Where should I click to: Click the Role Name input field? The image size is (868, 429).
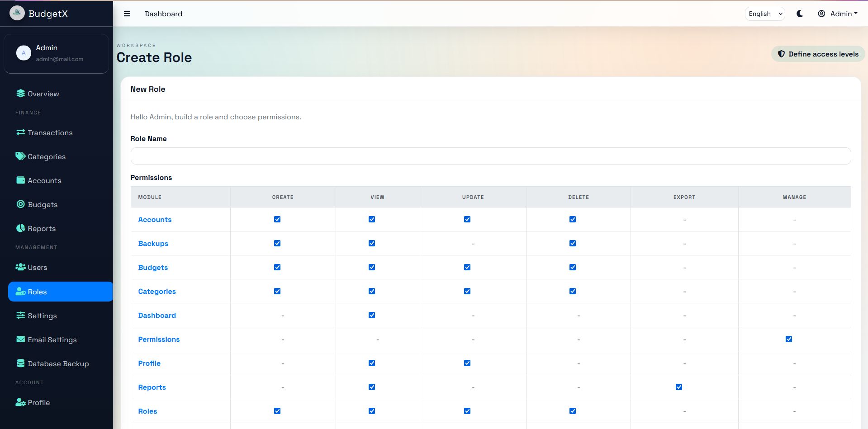[490, 156]
